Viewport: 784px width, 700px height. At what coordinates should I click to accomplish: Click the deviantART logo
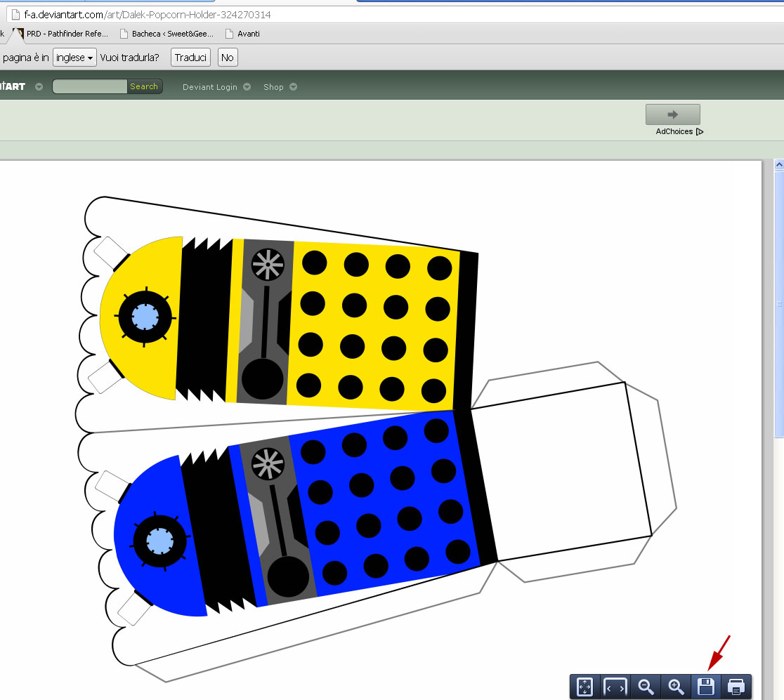pos(14,86)
